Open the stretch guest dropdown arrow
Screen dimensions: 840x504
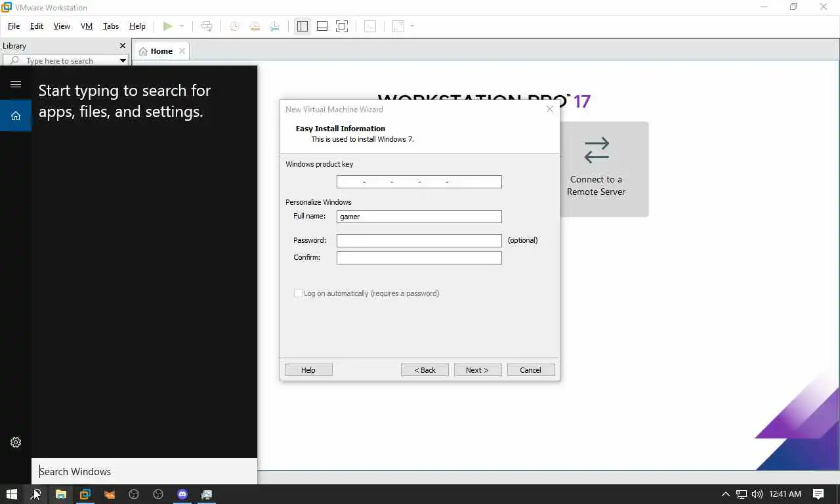(x=412, y=26)
